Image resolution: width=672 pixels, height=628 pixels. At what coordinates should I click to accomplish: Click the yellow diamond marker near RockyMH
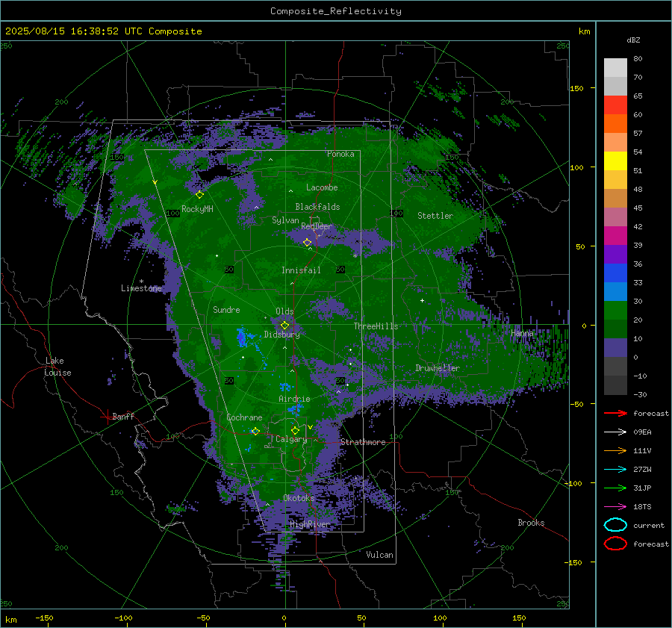coord(199,195)
